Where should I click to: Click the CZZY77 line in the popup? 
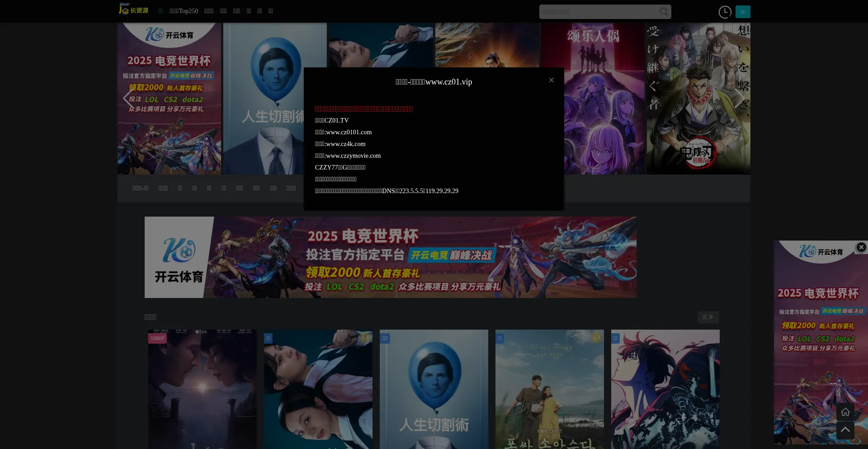click(x=340, y=167)
